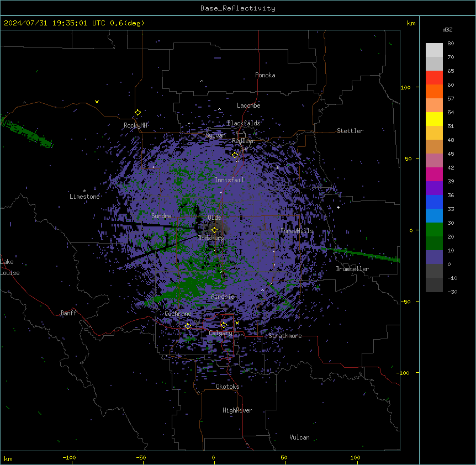Click the 65 value on dBZ legend
Screen dimensions: 476x465
451,71
